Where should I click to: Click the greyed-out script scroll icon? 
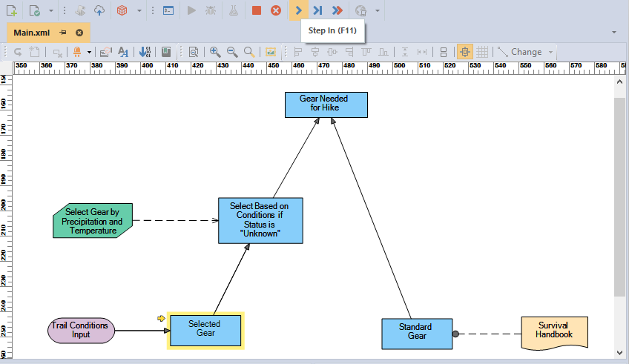pyautogui.click(x=80, y=10)
